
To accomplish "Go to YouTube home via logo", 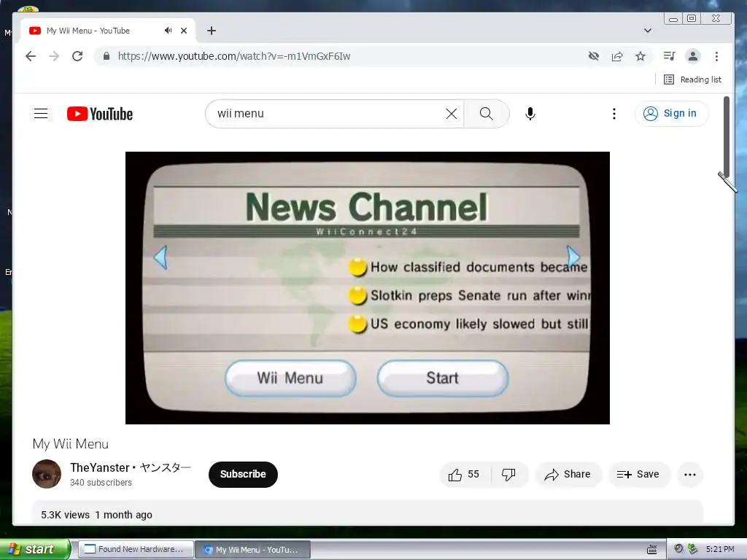I will click(100, 114).
